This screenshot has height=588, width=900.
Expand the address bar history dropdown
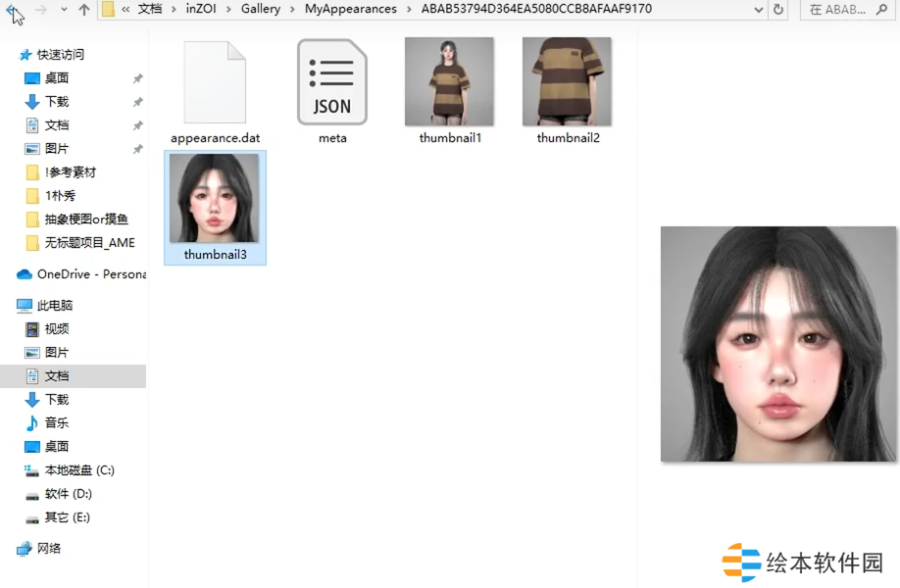pos(759,10)
